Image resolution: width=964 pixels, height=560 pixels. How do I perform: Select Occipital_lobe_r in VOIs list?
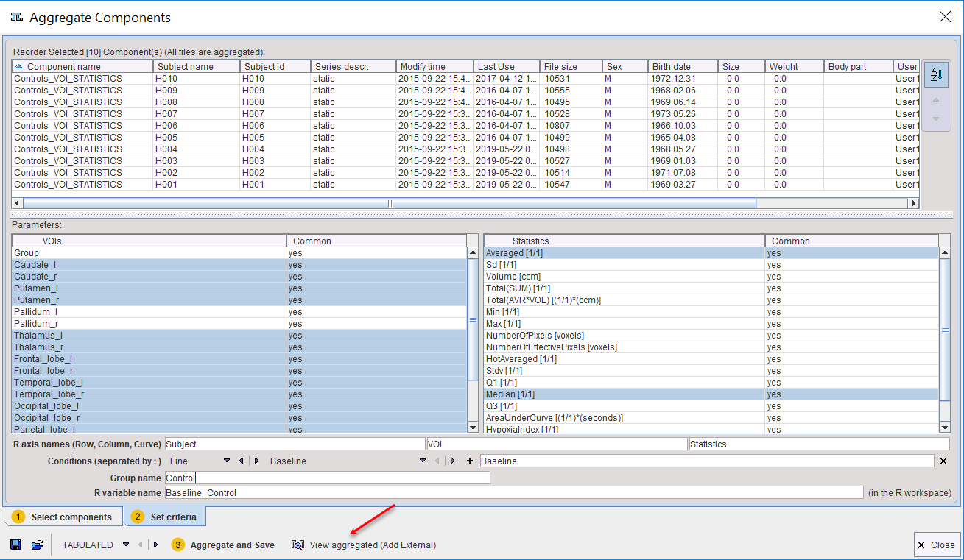click(x=239, y=418)
